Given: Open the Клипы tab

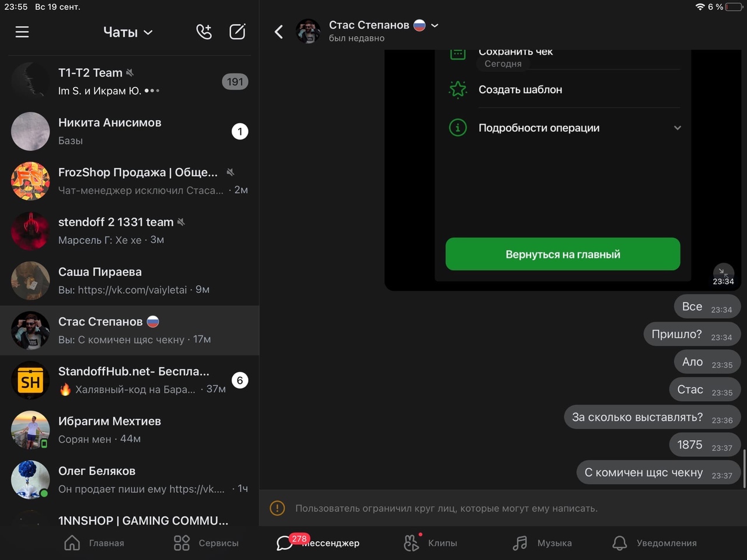Looking at the screenshot, I should coord(430,543).
